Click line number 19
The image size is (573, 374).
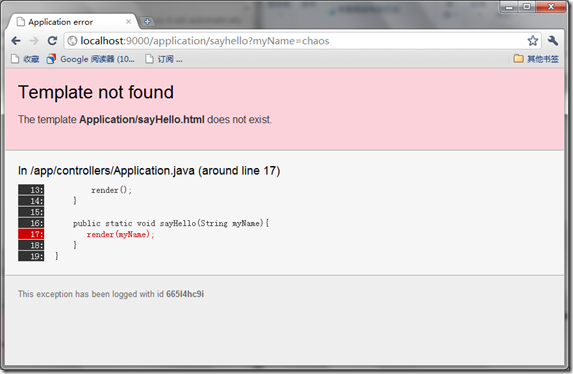31,256
